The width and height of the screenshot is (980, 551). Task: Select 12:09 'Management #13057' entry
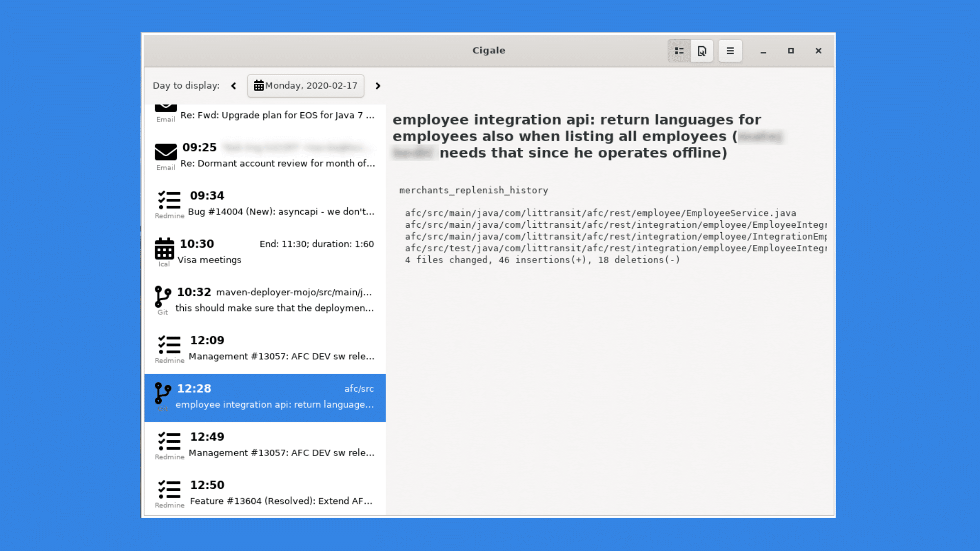265,349
